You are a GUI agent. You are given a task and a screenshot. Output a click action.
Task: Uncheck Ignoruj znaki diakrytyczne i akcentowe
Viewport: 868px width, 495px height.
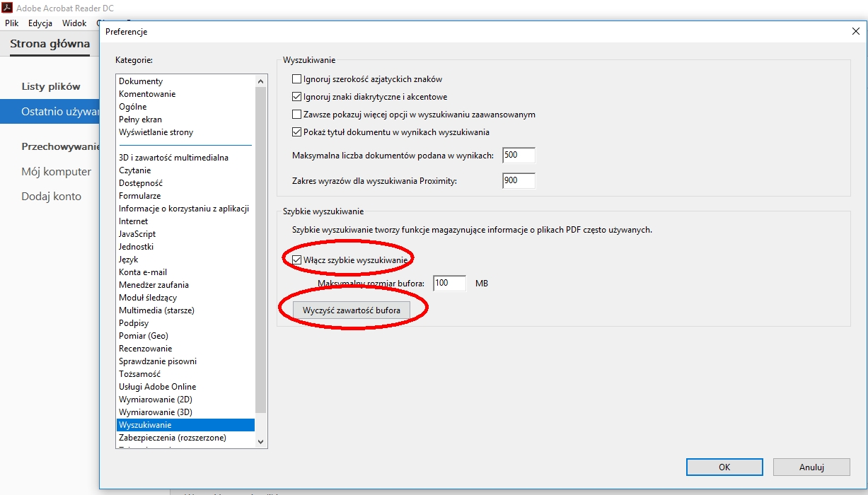[x=297, y=97]
